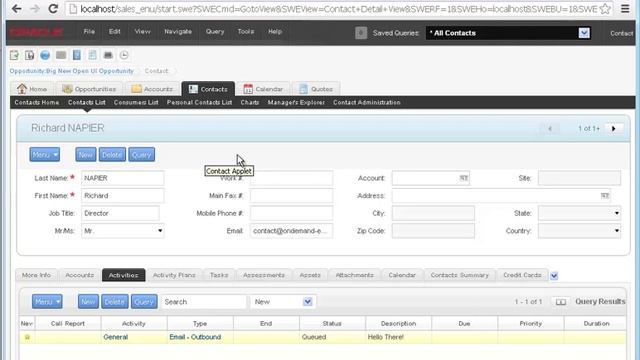Click the printer toolbar icon
The height and width of the screenshot is (360, 640).
pyautogui.click(x=108, y=55)
